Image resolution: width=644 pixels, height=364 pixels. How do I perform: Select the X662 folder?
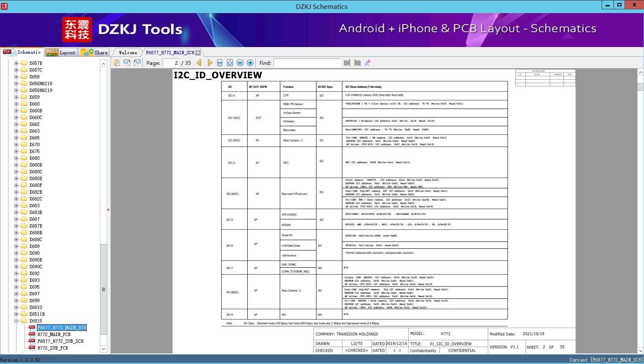pos(34,124)
